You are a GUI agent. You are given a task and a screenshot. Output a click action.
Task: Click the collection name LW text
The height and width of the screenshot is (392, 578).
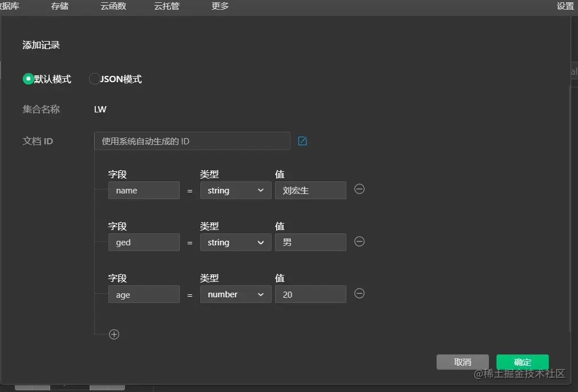[x=100, y=110]
